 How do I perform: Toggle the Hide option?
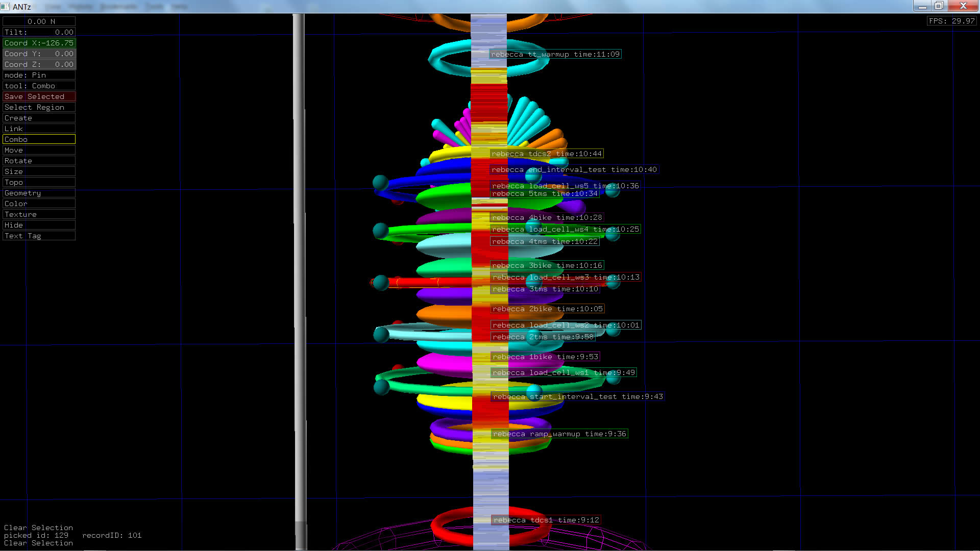(x=39, y=225)
